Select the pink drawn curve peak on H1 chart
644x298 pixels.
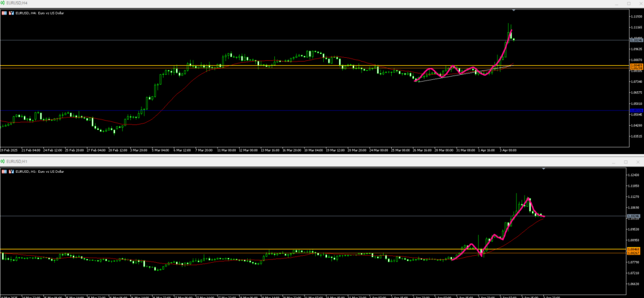(x=528, y=199)
